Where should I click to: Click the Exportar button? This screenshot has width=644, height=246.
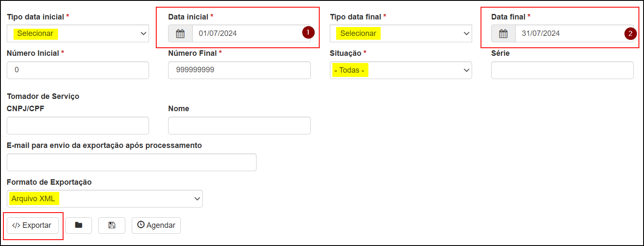(x=33, y=225)
